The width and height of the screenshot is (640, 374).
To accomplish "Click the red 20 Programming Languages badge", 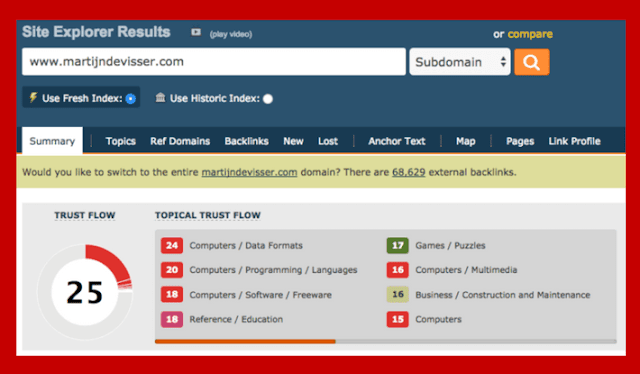I will tap(172, 270).
